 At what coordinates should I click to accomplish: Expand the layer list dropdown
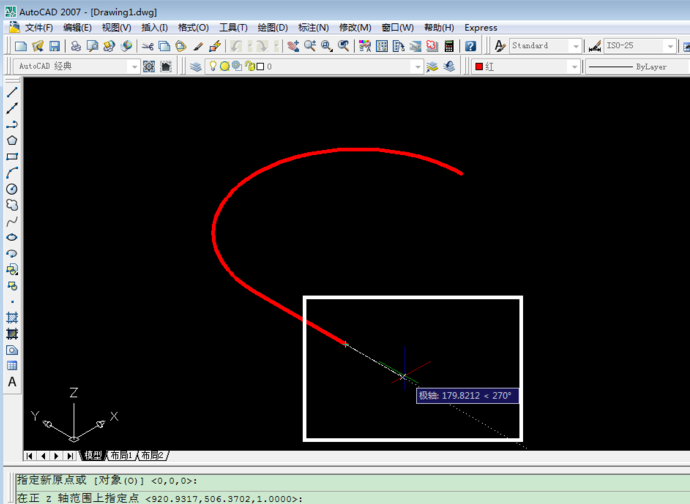[416, 67]
